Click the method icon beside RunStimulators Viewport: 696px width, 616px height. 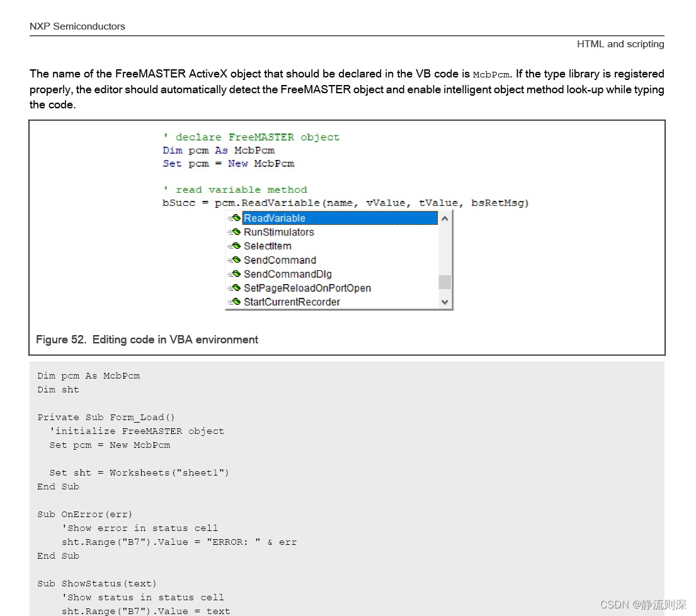click(234, 232)
